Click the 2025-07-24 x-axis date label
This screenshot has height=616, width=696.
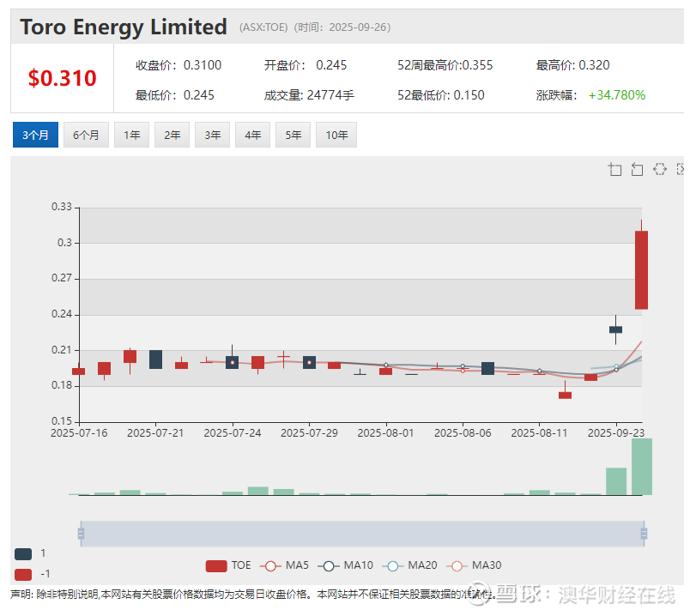tap(233, 432)
